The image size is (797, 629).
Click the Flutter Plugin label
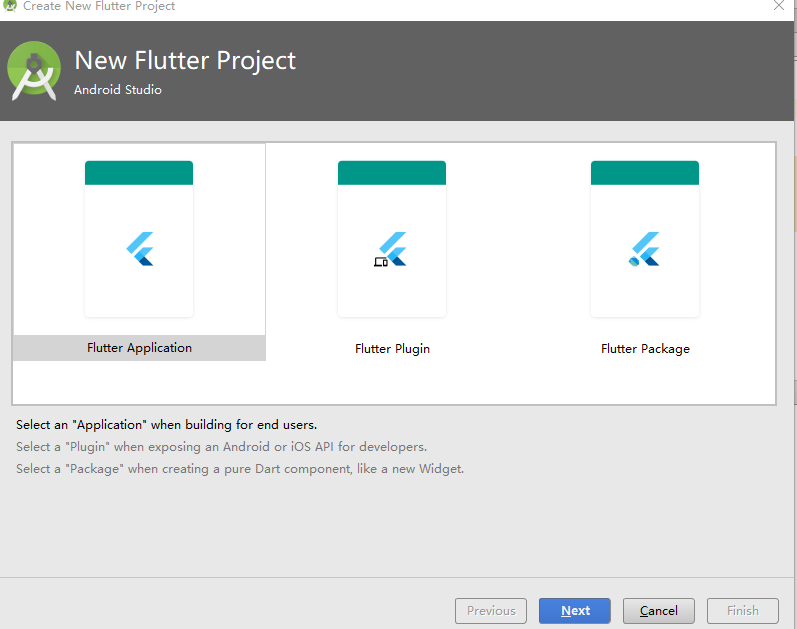pyautogui.click(x=392, y=349)
